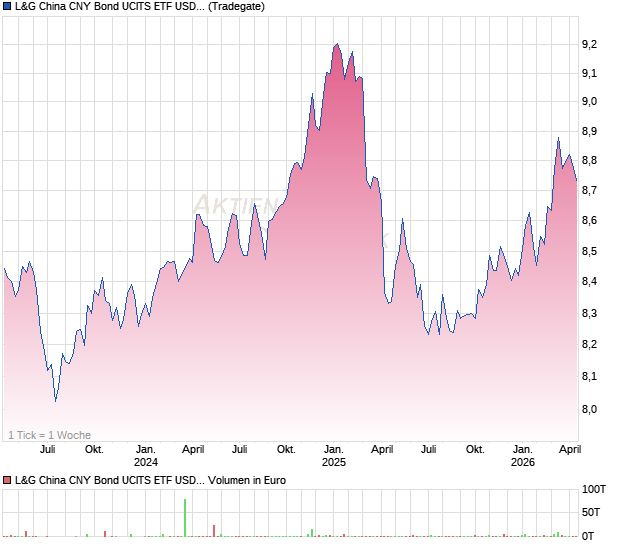620x546 pixels.
Task: Click the 9,1 price axis label
Action: point(589,74)
